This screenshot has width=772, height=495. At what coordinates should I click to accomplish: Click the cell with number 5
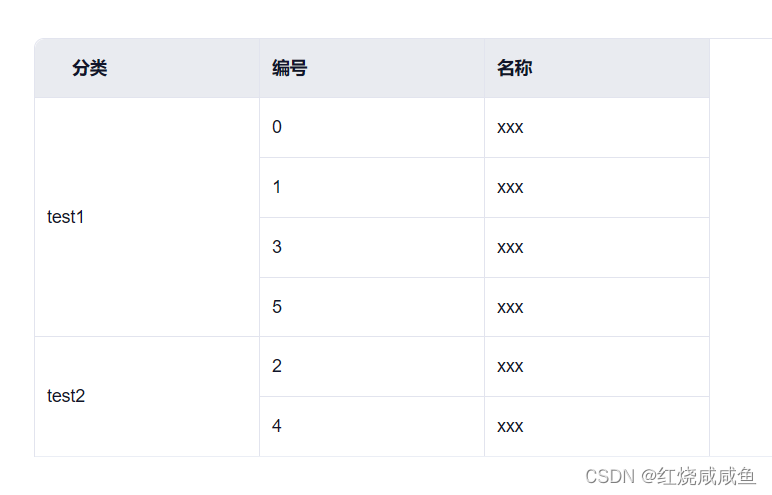point(277,307)
